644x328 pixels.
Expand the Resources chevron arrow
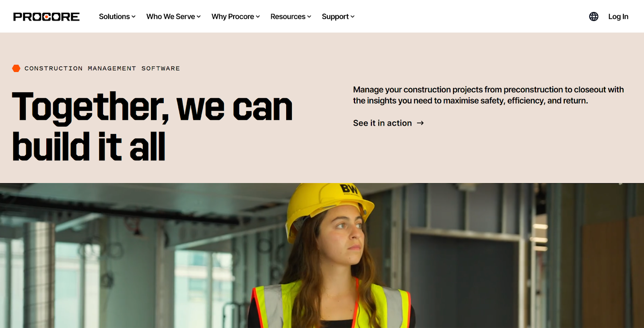point(309,17)
